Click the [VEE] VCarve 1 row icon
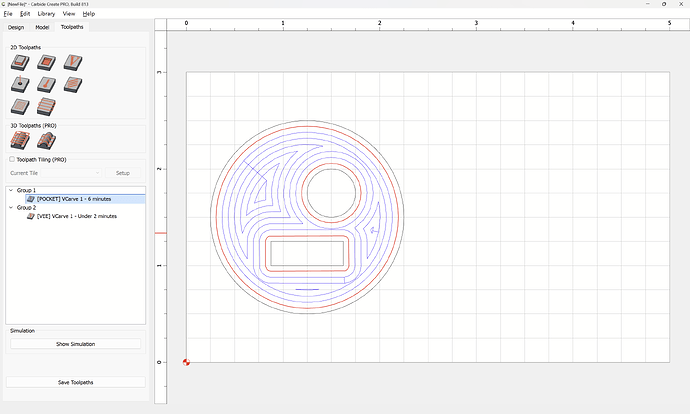This screenshot has width=690, height=414. (31, 216)
